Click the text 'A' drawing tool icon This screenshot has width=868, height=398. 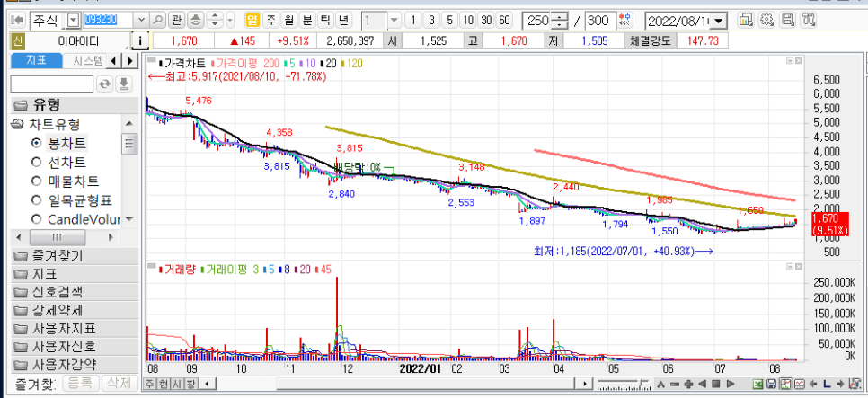660,384
